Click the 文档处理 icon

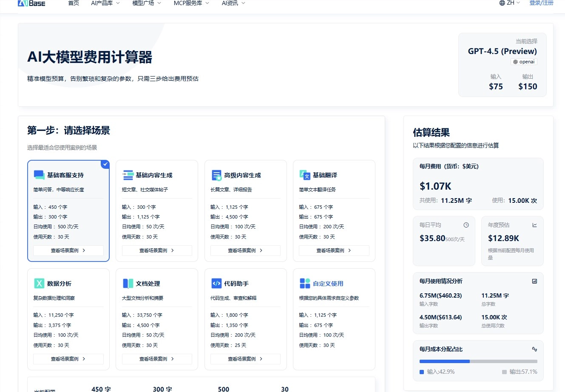pos(128,283)
